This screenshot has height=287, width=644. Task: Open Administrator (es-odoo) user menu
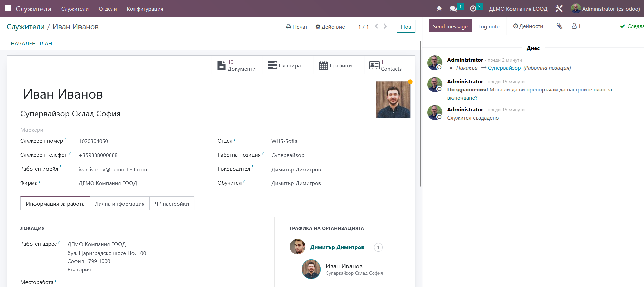click(x=605, y=9)
